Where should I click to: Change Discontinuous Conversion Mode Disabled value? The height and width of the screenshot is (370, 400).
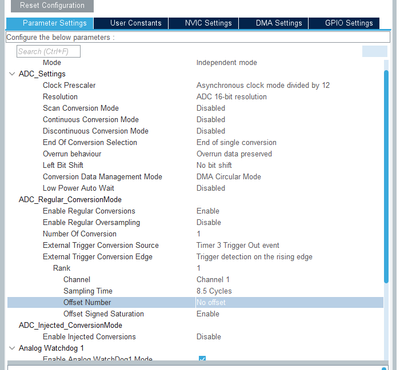[211, 131]
